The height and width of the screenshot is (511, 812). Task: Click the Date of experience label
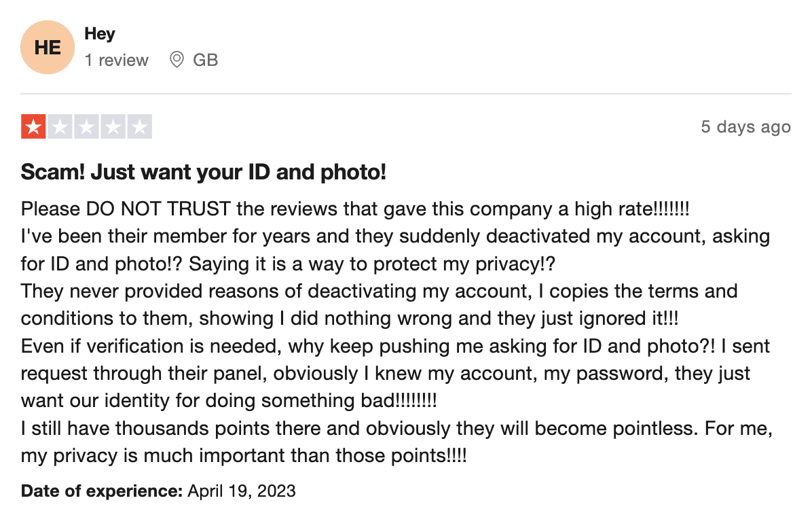pyautogui.click(x=102, y=491)
